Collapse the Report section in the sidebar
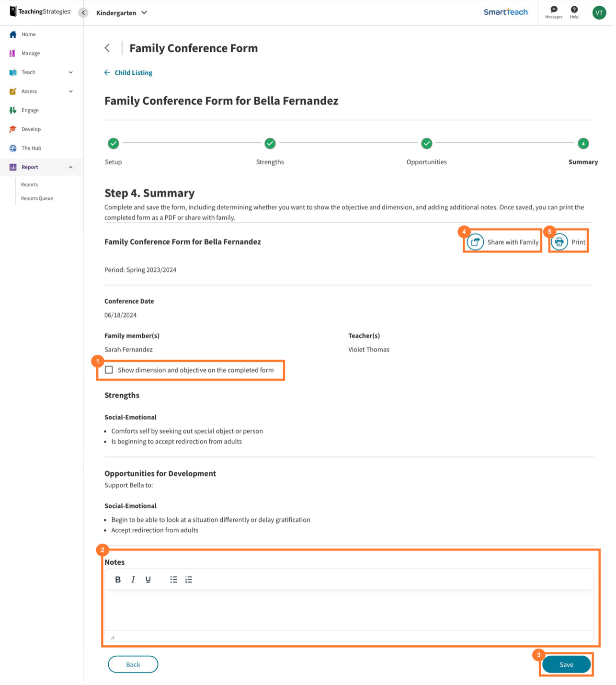 point(71,167)
